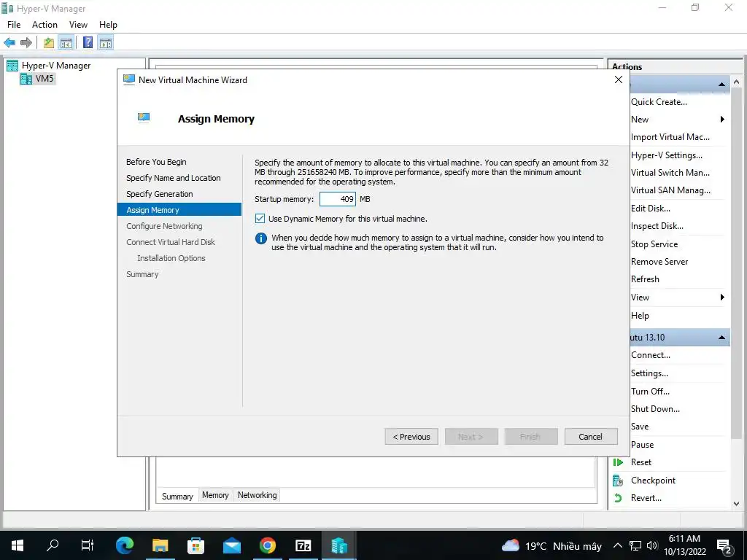
Task: Click the Actions pane scroll up arrow
Action: click(737, 82)
